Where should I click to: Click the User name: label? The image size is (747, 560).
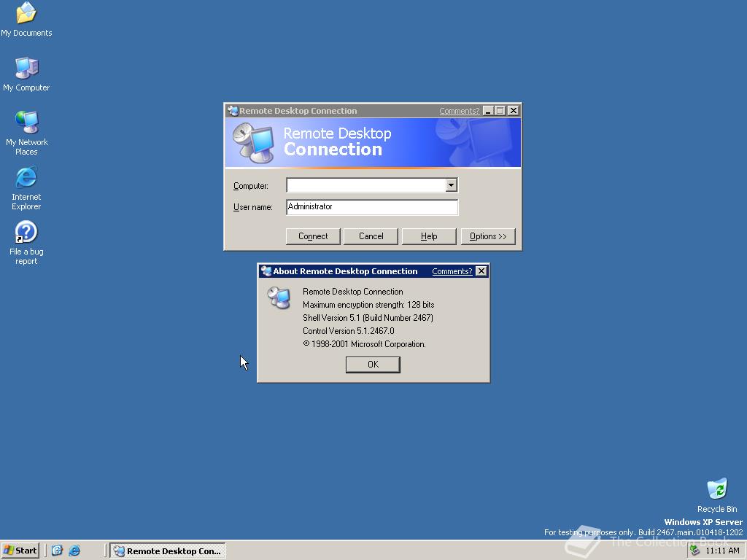[x=252, y=207]
